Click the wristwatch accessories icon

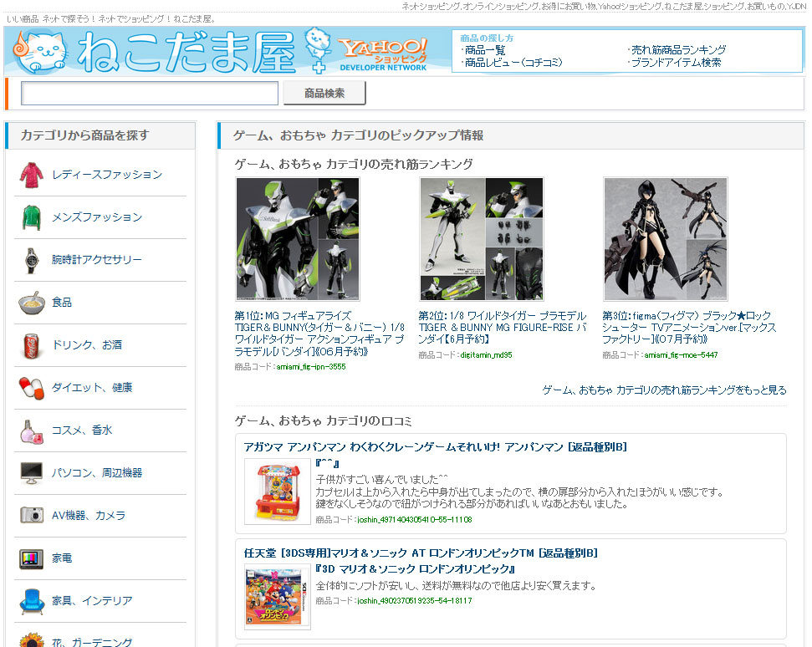click(x=32, y=260)
